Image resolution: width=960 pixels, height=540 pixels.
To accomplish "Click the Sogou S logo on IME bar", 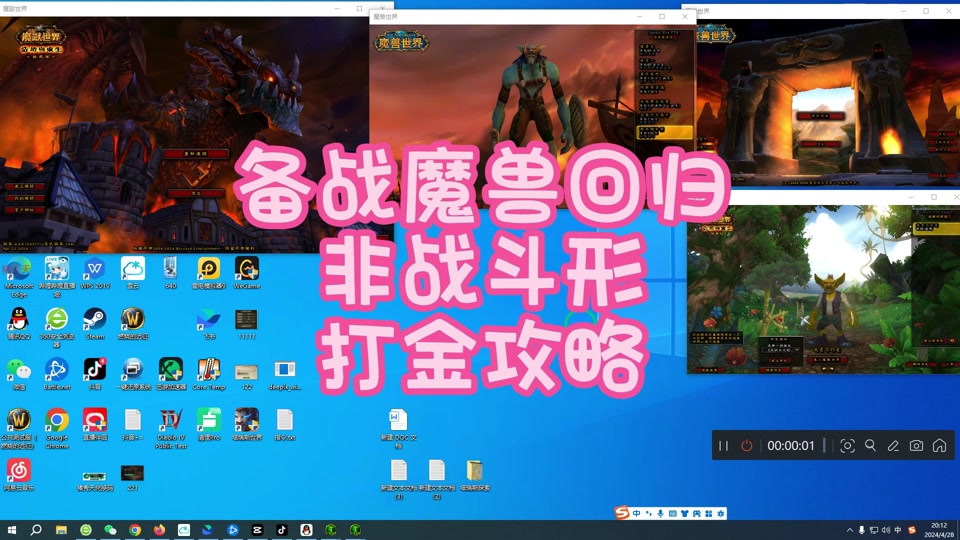I will click(622, 513).
